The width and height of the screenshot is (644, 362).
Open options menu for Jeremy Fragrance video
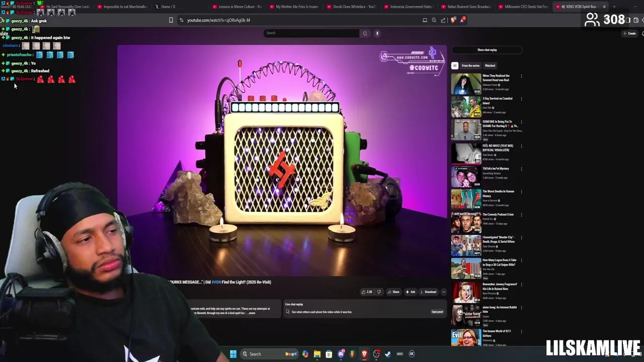pyautogui.click(x=521, y=285)
